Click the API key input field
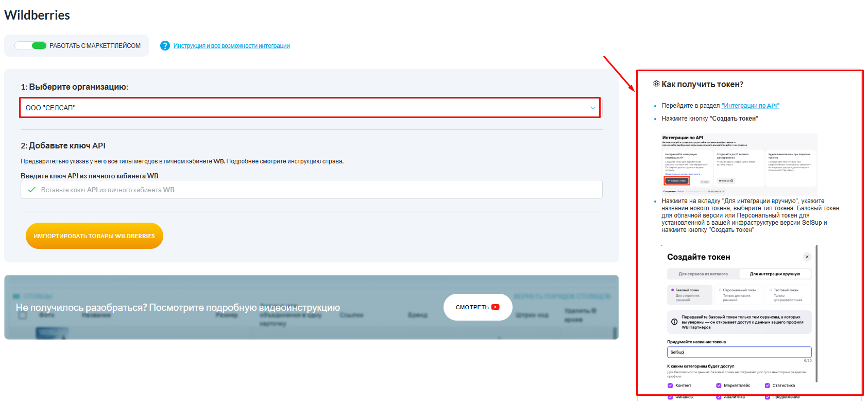This screenshot has width=868, height=401. [x=319, y=190]
